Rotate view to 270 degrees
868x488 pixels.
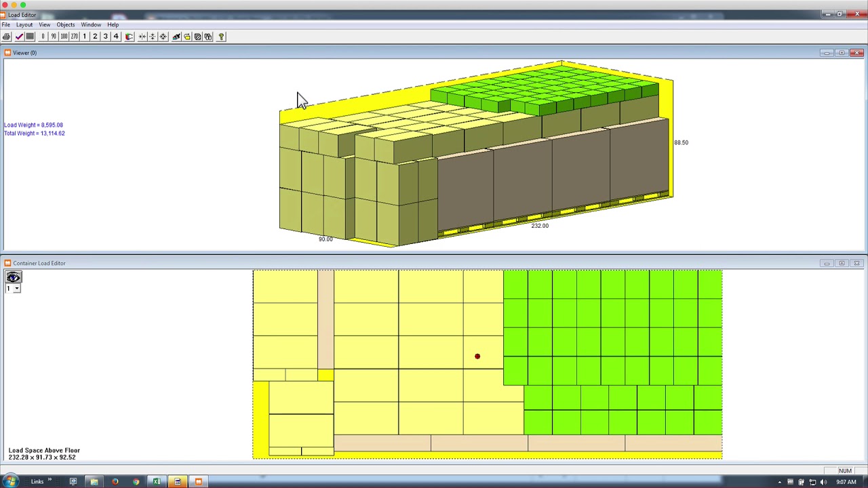[x=75, y=37]
